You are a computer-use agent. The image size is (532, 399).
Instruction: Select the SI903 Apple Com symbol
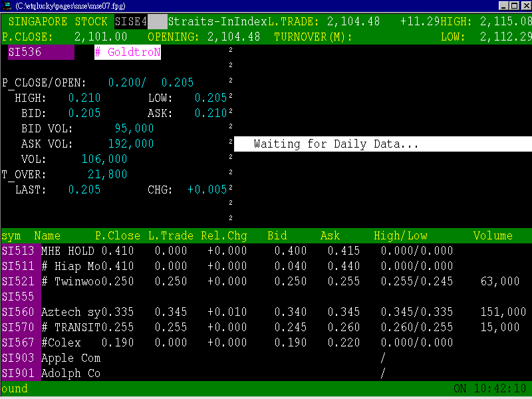tap(18, 358)
